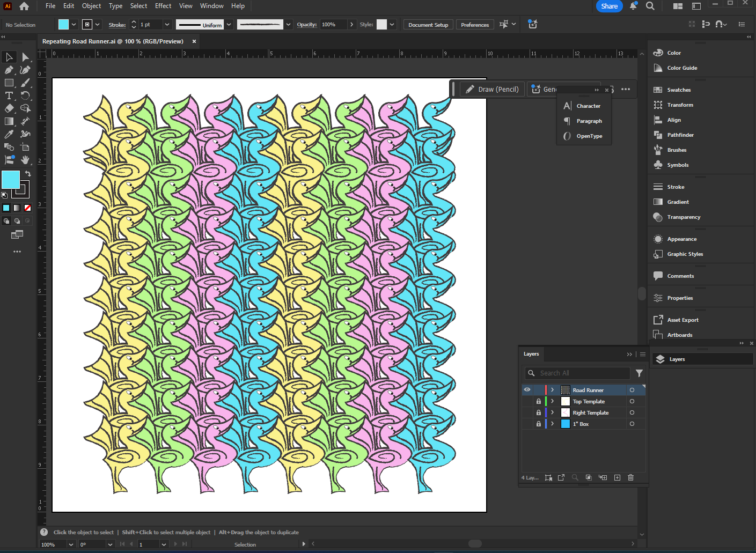Swap fill and stroke arrows icon

coord(28,174)
